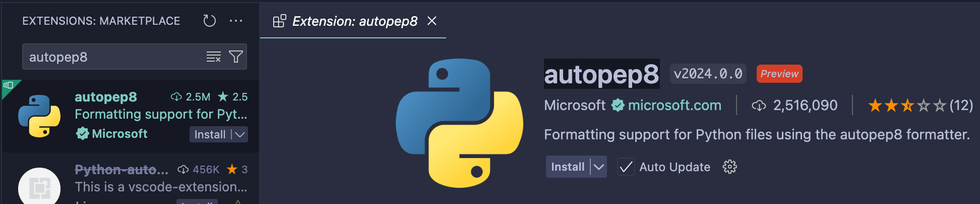Open the microsoft.com publisher link

(674, 106)
